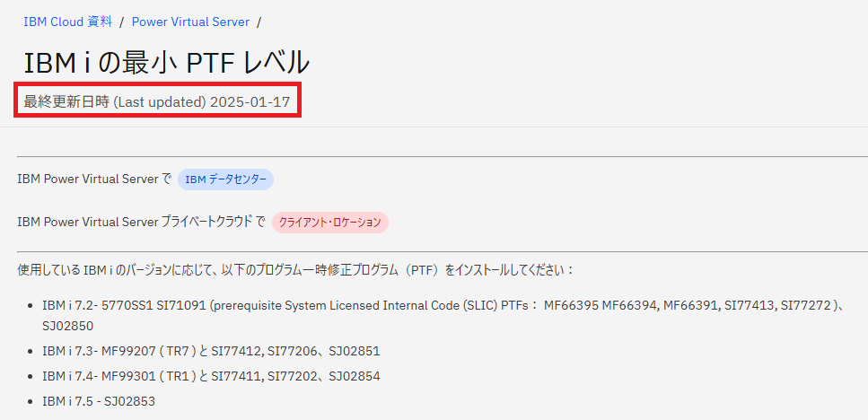868x420 pixels.
Task: Click the text IBM Power Virtual Server プライベートクラウド で
Action: coord(141,223)
